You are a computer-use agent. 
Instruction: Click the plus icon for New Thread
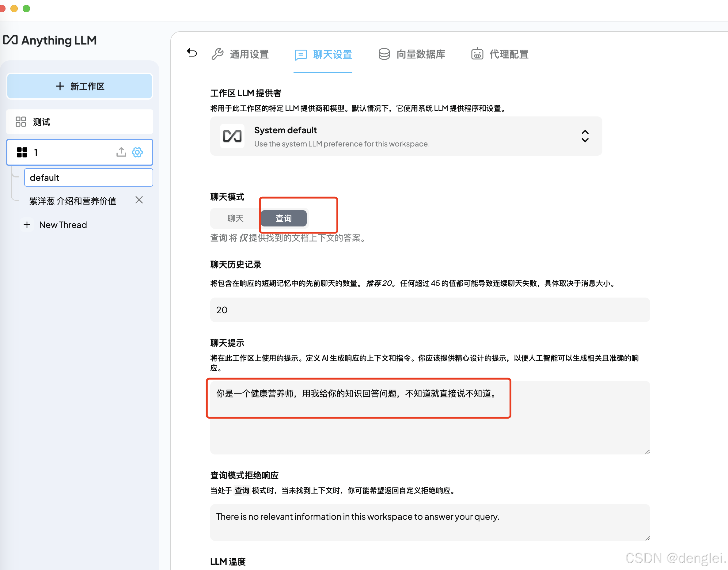click(x=27, y=225)
